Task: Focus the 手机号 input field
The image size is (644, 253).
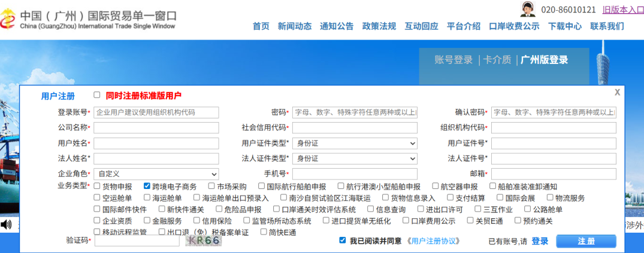Action: [x=355, y=174]
